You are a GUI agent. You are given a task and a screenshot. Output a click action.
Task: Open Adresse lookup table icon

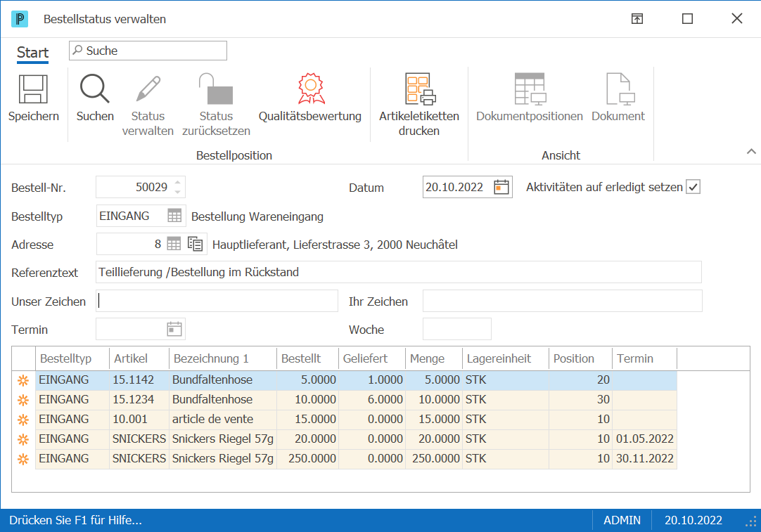tap(174, 244)
